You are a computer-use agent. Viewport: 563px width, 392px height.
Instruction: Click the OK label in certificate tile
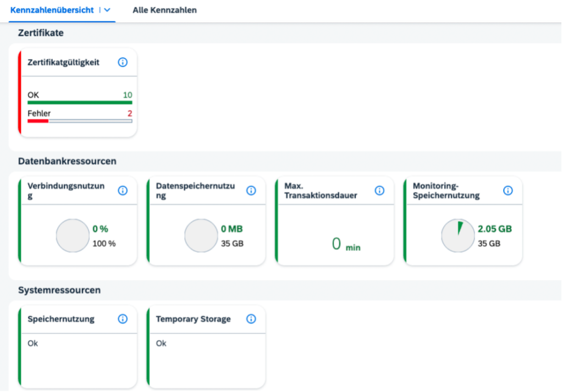pos(33,95)
